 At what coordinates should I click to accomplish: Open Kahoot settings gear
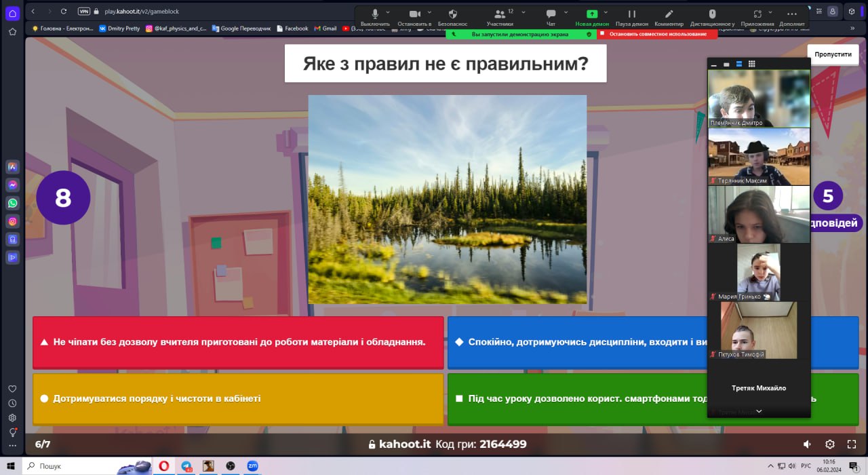830,444
